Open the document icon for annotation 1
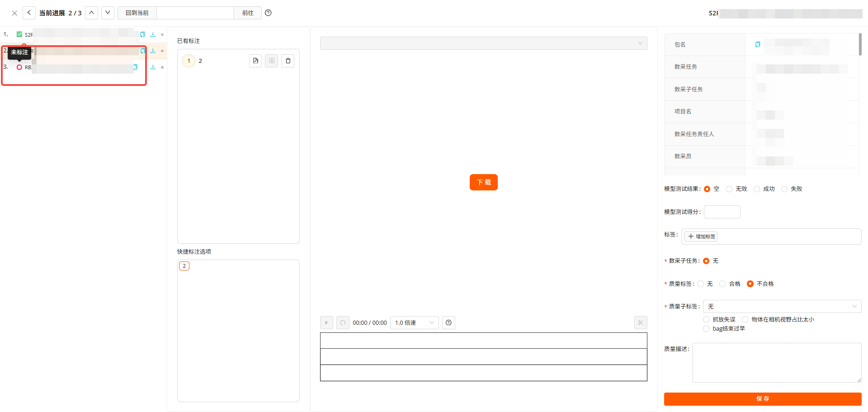 click(x=255, y=61)
